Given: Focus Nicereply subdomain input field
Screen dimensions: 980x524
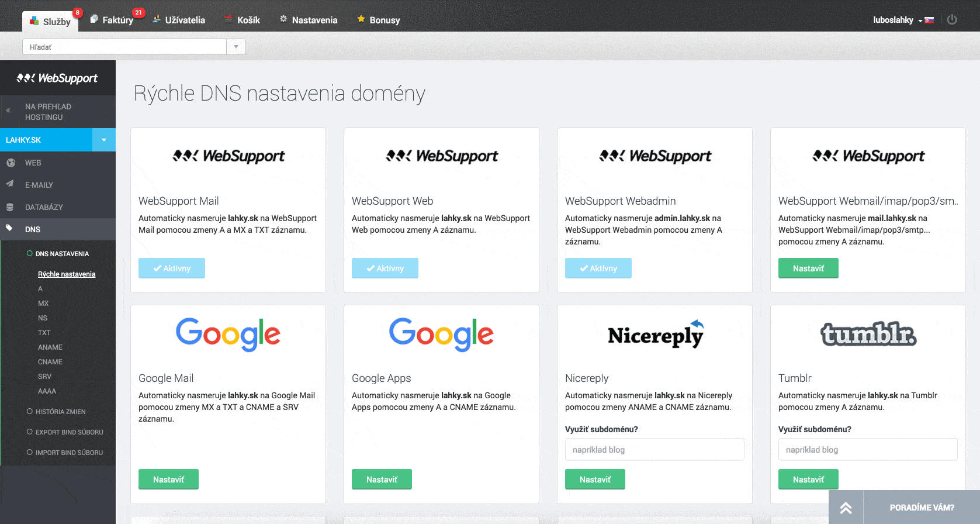Looking at the screenshot, I should click(x=655, y=450).
